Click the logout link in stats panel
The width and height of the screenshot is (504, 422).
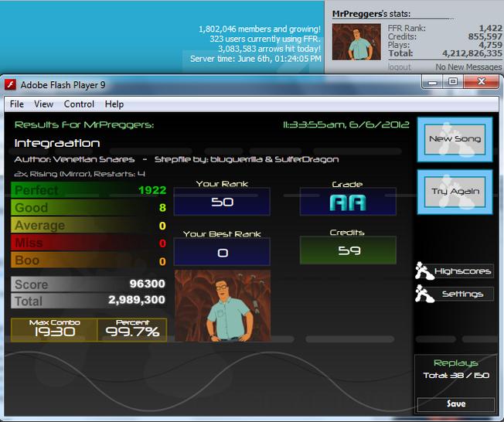point(399,67)
